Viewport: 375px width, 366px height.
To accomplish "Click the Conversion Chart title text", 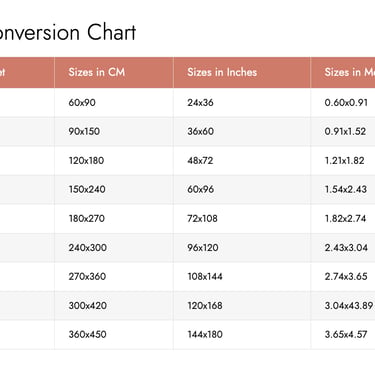I will [68, 33].
